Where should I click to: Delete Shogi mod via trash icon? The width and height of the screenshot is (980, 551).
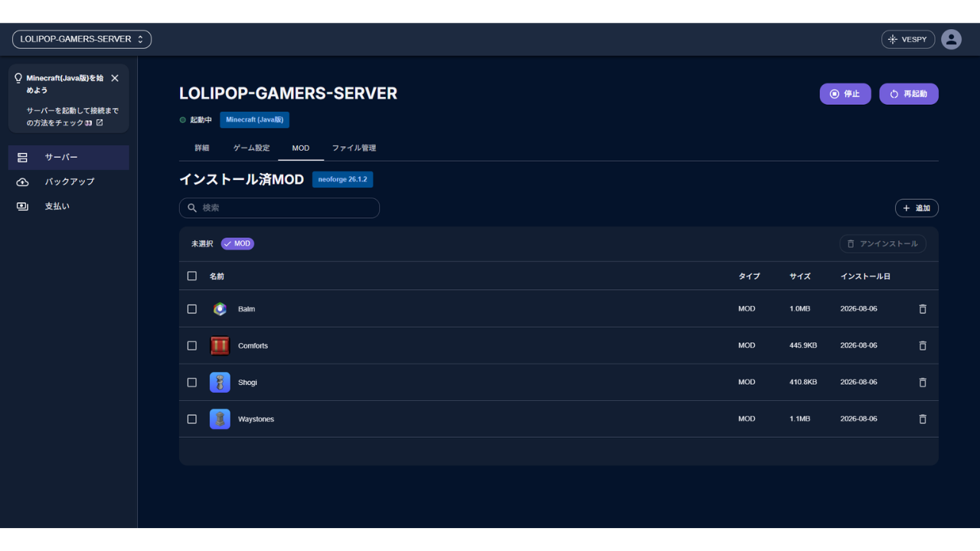tap(923, 383)
